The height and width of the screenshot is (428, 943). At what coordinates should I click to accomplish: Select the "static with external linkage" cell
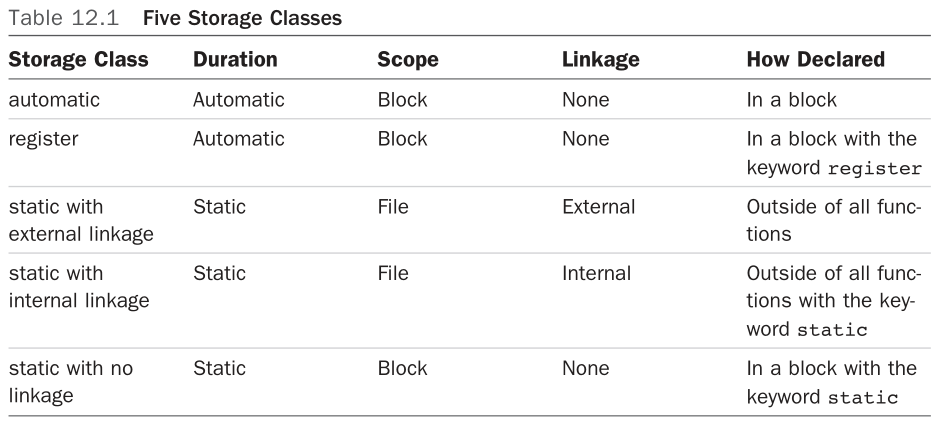click(x=72, y=220)
